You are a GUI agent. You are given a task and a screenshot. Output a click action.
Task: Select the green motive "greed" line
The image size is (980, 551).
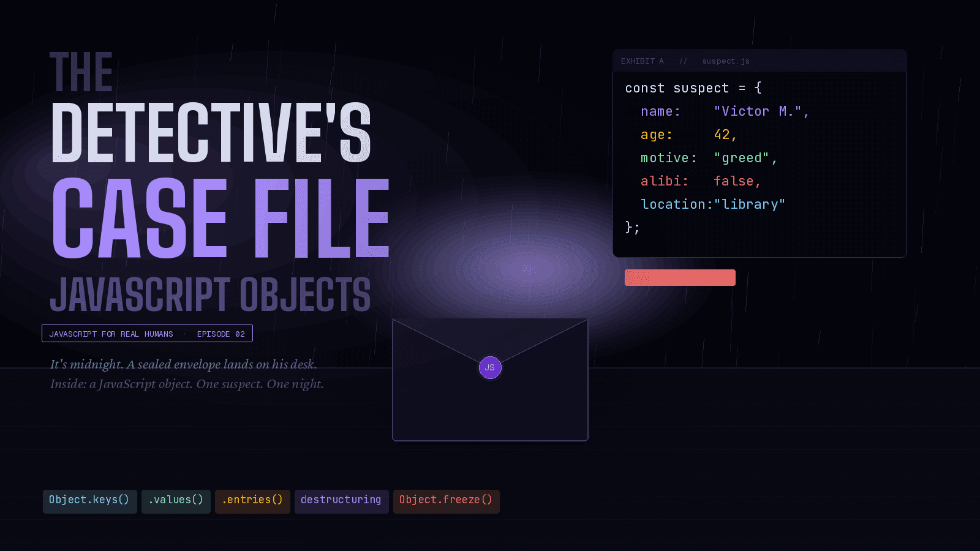click(x=709, y=158)
